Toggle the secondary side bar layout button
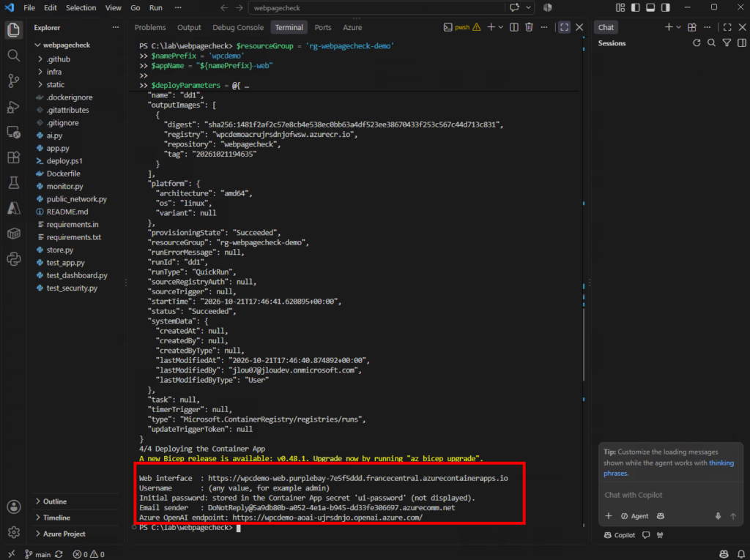Image resolution: width=750 pixels, height=560 pixels. 665,7
